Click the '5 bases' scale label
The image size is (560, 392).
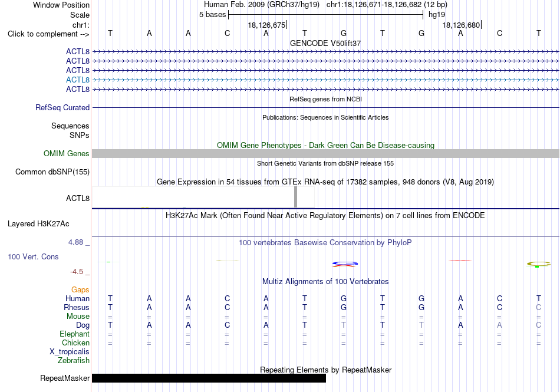212,15
